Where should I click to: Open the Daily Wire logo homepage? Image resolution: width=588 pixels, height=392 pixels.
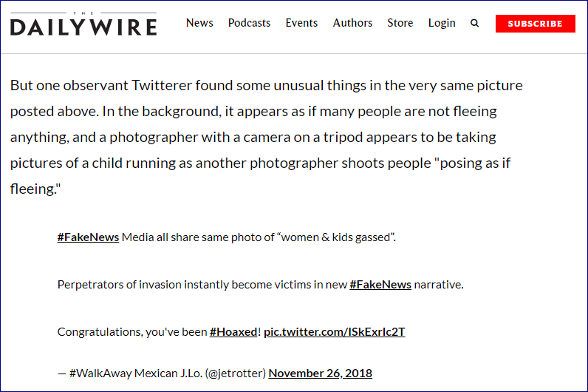(83, 24)
